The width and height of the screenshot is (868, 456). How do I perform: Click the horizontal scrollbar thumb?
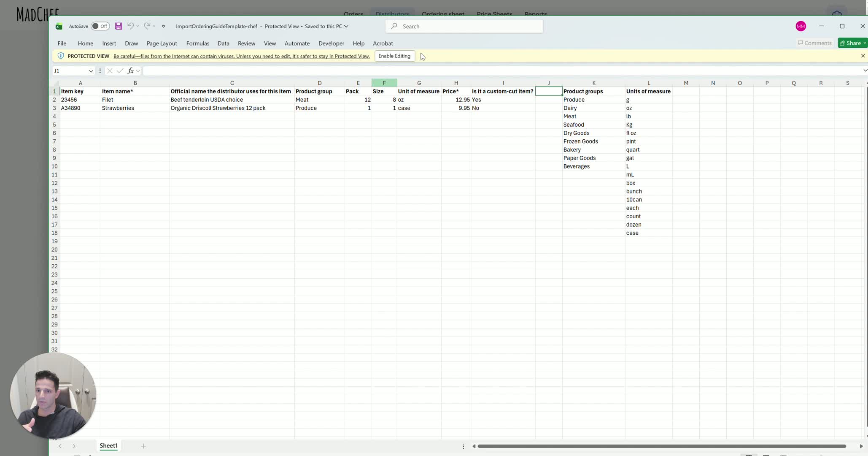pos(662,446)
